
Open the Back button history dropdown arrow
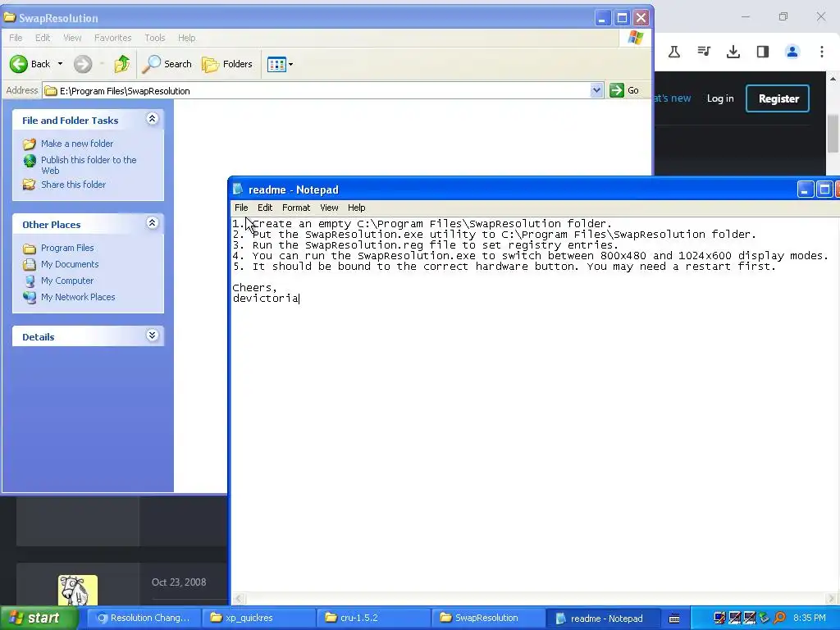tap(60, 64)
